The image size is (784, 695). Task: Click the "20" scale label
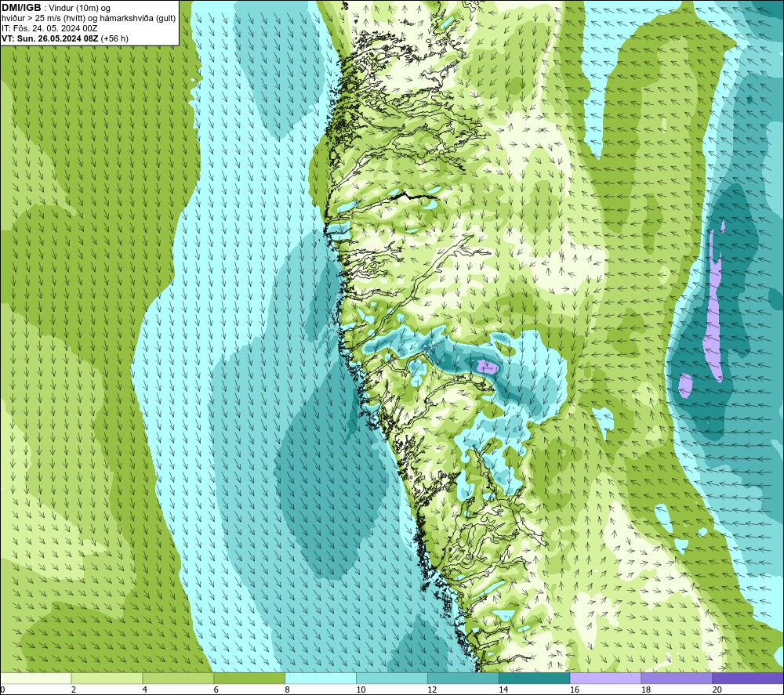717,690
